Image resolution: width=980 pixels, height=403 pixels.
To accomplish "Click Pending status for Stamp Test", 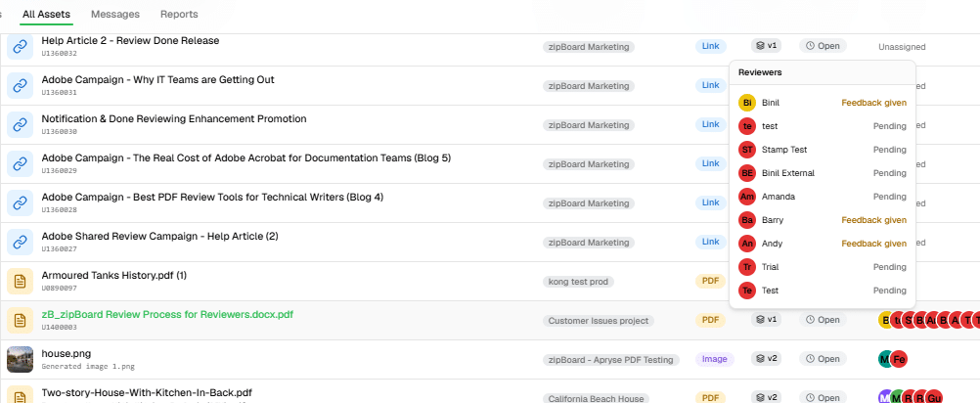I will coord(889,150).
